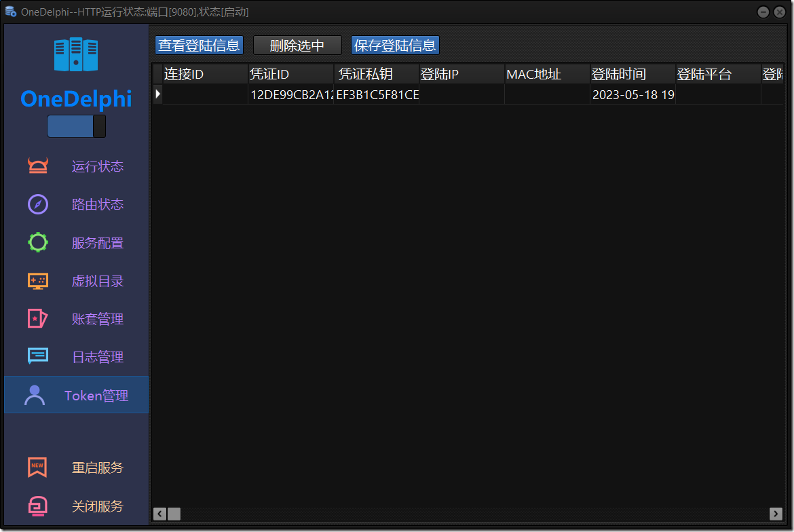
Task: Select cell 12DE99CB2A12 in 凭证ID column
Action: (290, 94)
